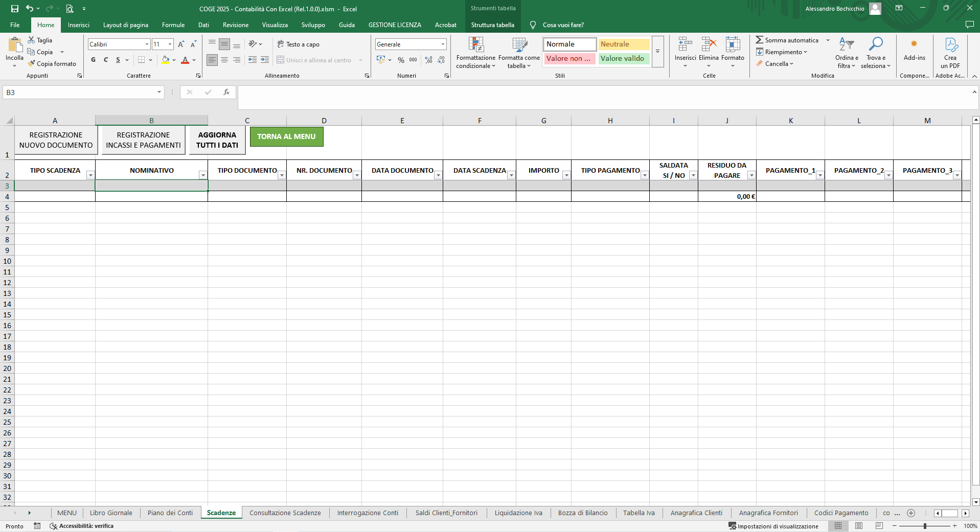The height and width of the screenshot is (532, 980).
Task: Click the Incolla paste icon
Action: pyautogui.click(x=15, y=45)
